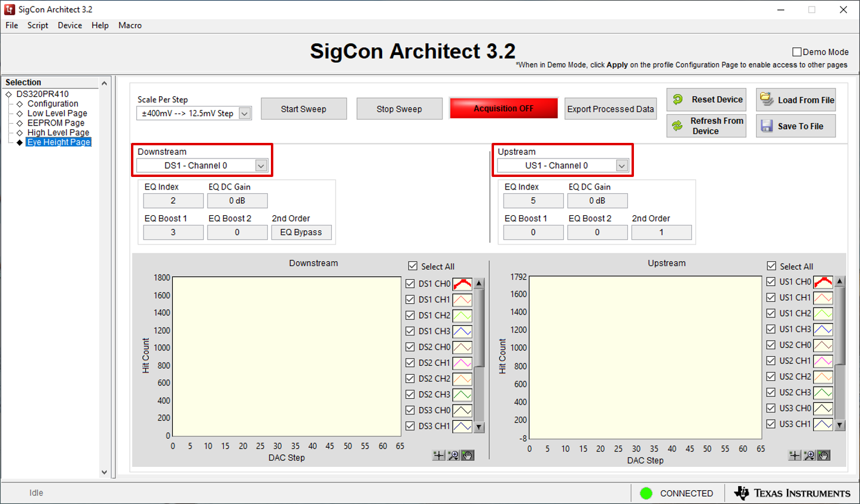The height and width of the screenshot is (504, 860).
Task: Click the Selection panel scroll down arrow
Action: coord(105,472)
